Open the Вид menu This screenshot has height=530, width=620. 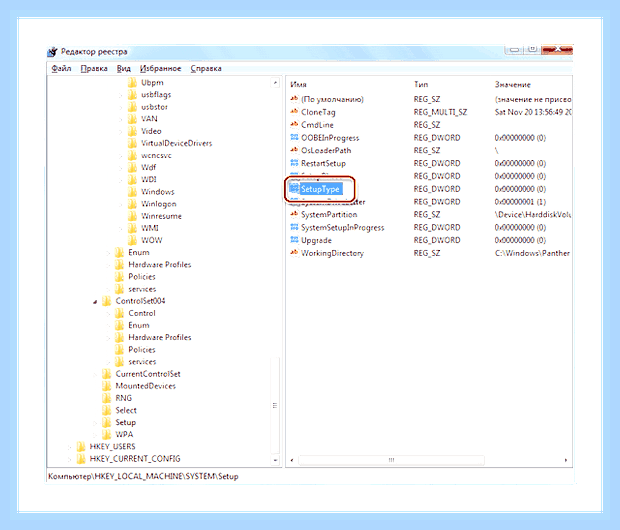124,68
